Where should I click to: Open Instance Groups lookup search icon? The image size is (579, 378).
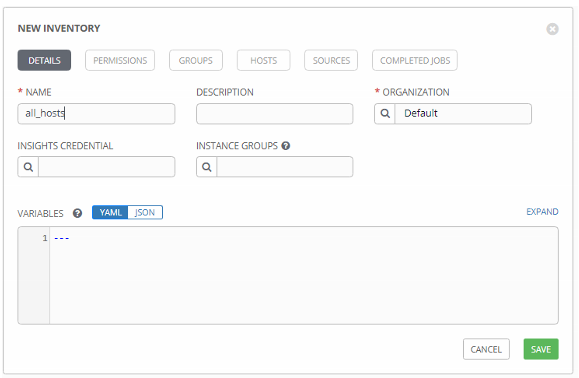click(207, 167)
